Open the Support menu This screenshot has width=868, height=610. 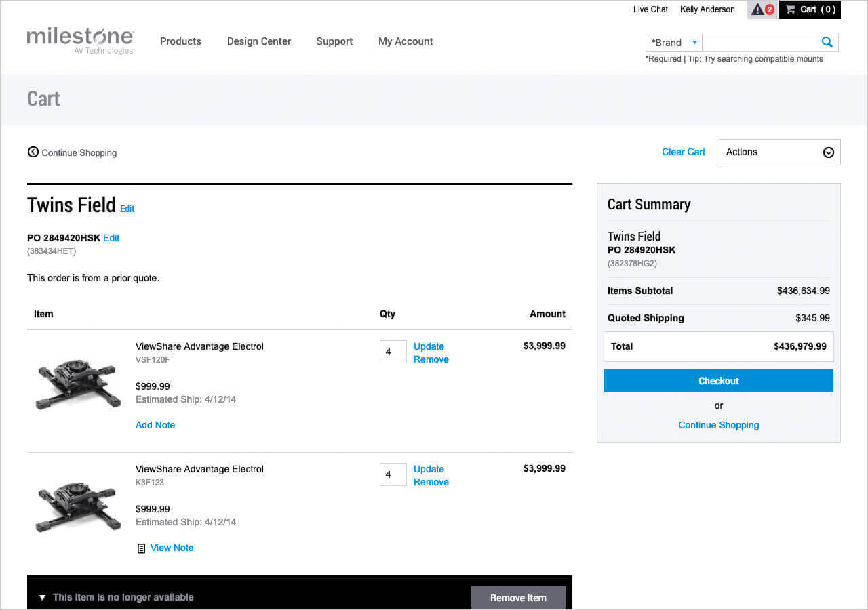click(334, 41)
